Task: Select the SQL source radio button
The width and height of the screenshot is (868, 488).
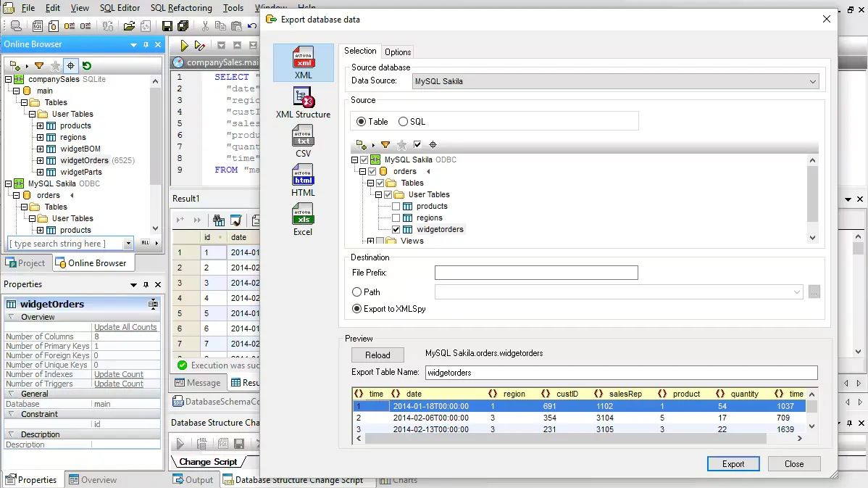Action: (x=403, y=122)
